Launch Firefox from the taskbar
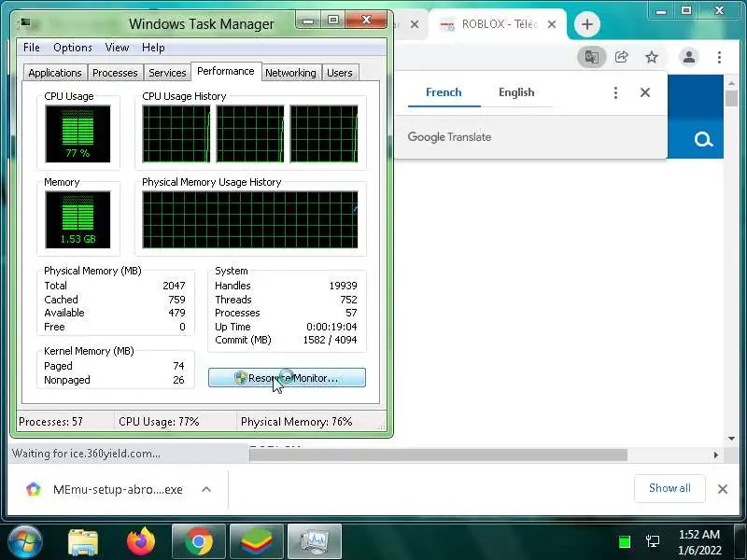Image resolution: width=747 pixels, height=560 pixels. coord(141,541)
